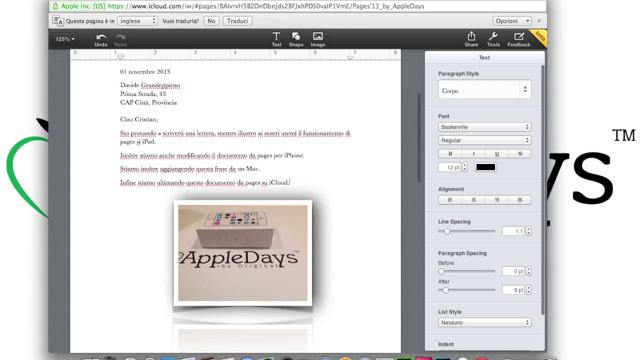
Task: Click the name "Davide" in the address block
Action: pos(129,85)
